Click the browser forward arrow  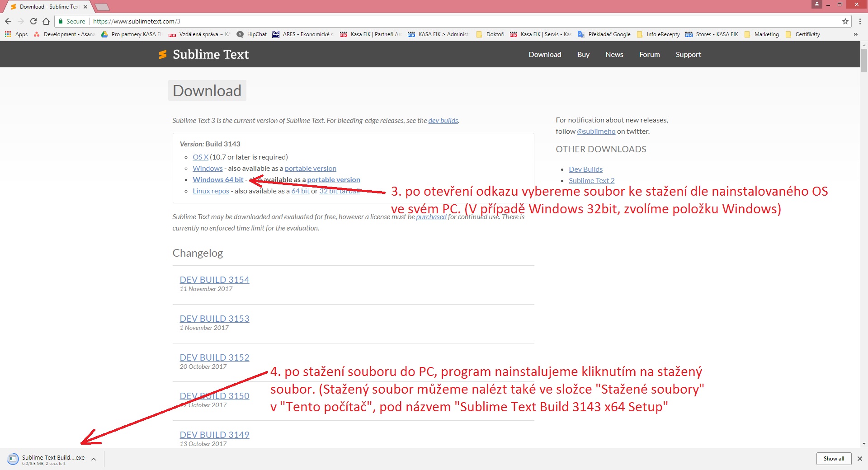click(x=21, y=21)
